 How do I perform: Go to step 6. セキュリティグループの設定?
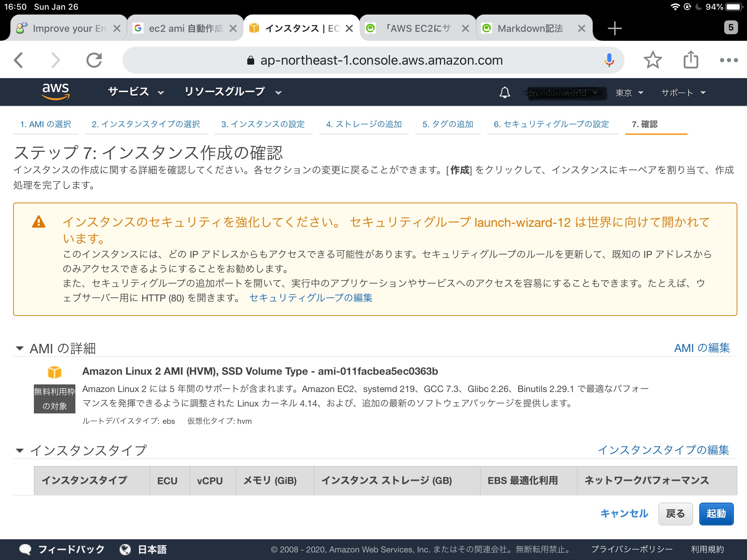click(x=551, y=124)
